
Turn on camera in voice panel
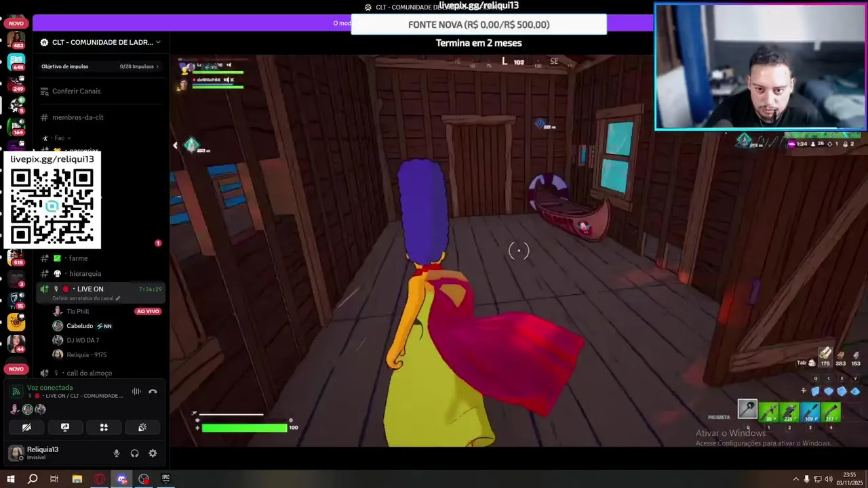click(26, 427)
